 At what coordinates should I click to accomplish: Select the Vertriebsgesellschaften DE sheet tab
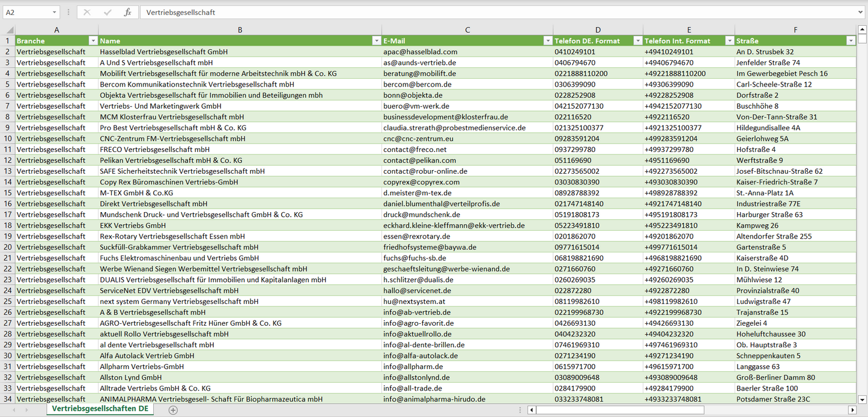(x=100, y=409)
